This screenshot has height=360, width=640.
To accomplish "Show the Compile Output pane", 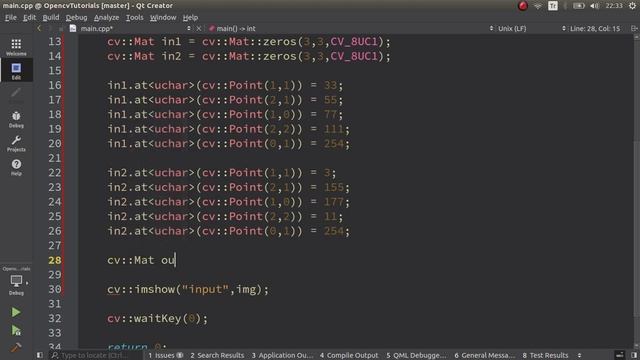I will point(349,356).
